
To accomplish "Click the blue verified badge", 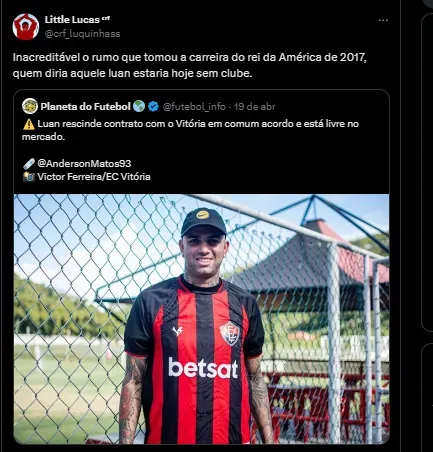I will [x=153, y=107].
